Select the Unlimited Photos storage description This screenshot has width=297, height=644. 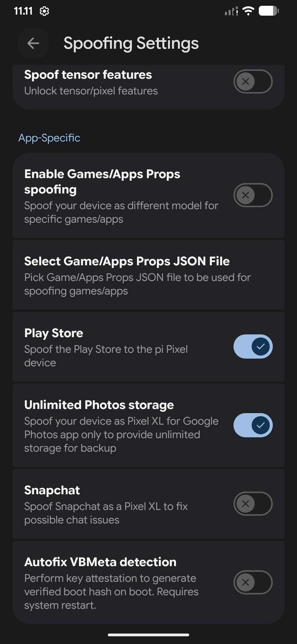121,435
